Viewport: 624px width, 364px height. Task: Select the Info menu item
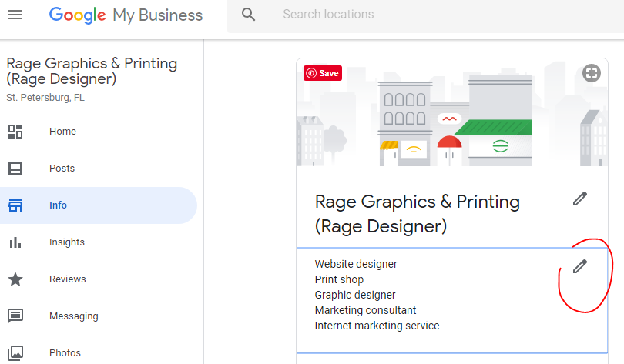(x=99, y=205)
